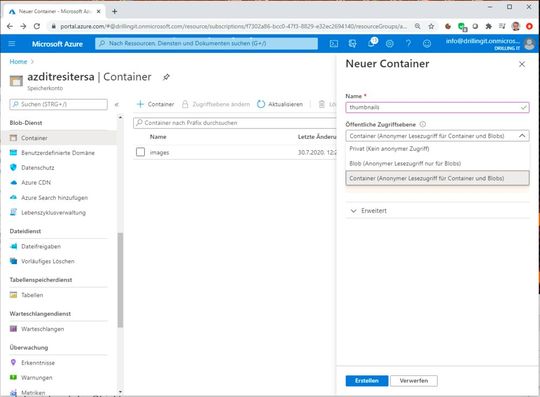
Task: Open the media control icon in Chrome toolbar
Action: point(502,26)
